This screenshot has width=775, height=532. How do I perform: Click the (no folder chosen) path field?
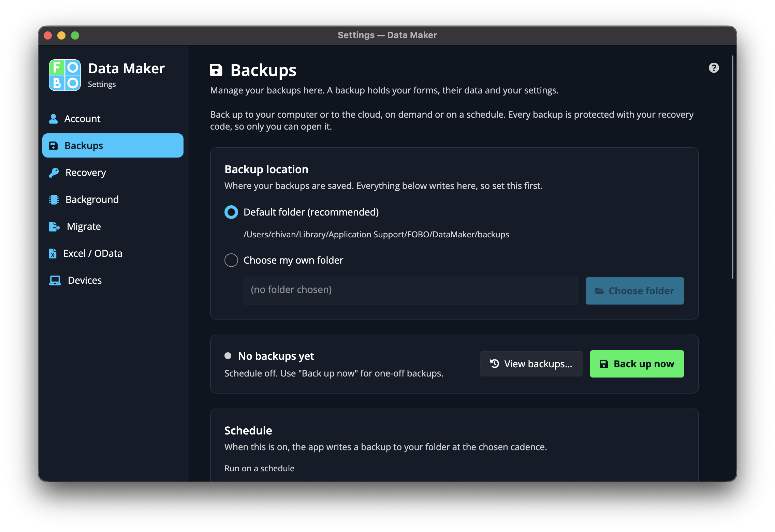[411, 291]
